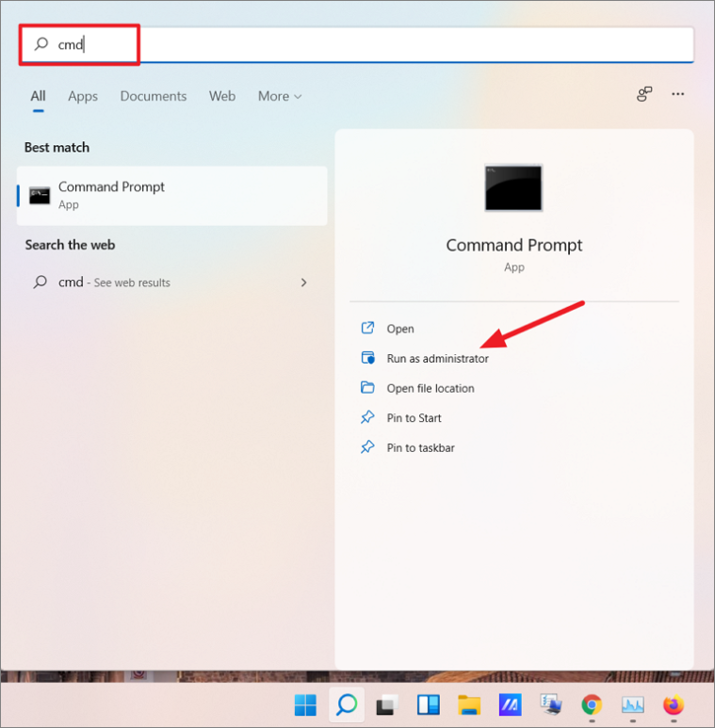Click the Command Prompt icon in best match

tap(40, 196)
